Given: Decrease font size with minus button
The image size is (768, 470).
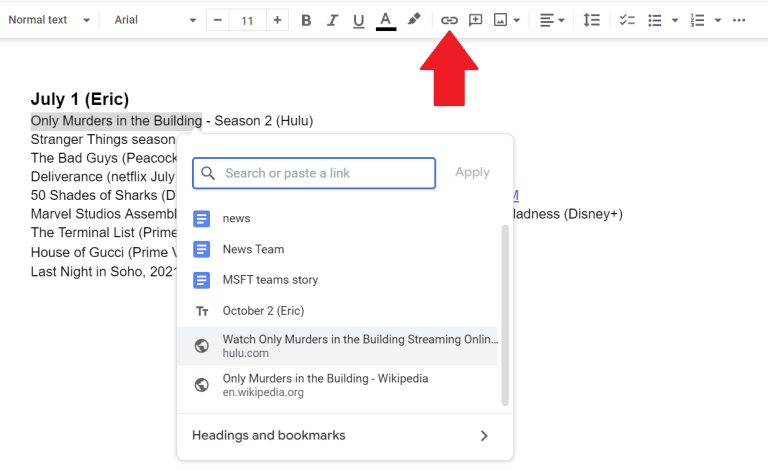Looking at the screenshot, I should point(218,20).
